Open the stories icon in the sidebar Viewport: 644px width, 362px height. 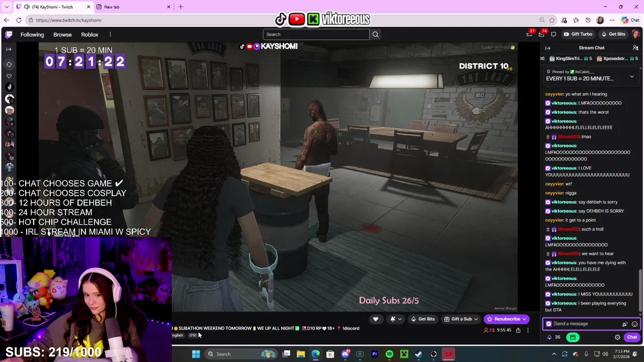pyautogui.click(x=9, y=64)
